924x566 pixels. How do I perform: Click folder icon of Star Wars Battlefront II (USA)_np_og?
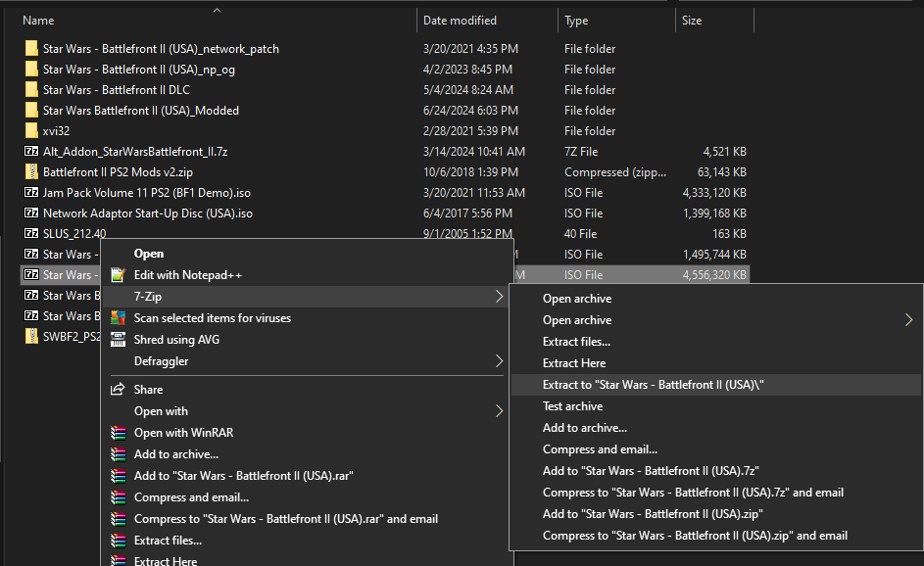pos(31,69)
